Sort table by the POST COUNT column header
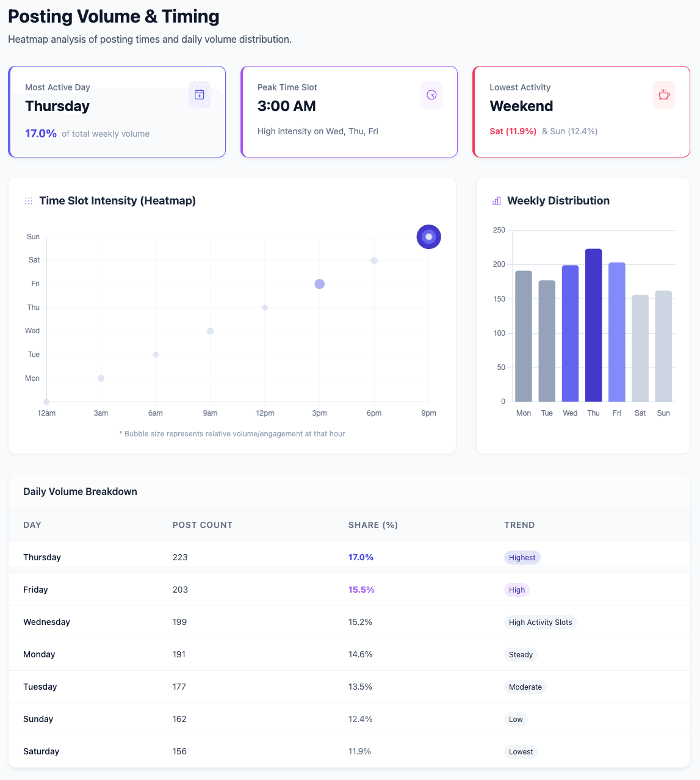 click(203, 525)
